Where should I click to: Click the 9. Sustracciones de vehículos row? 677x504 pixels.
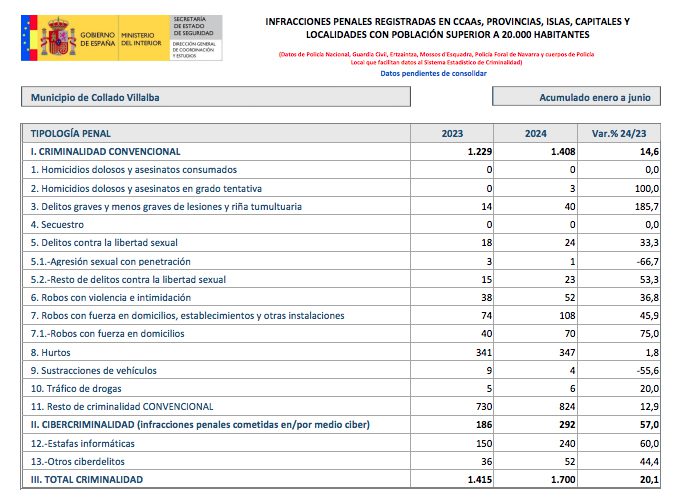click(x=92, y=370)
